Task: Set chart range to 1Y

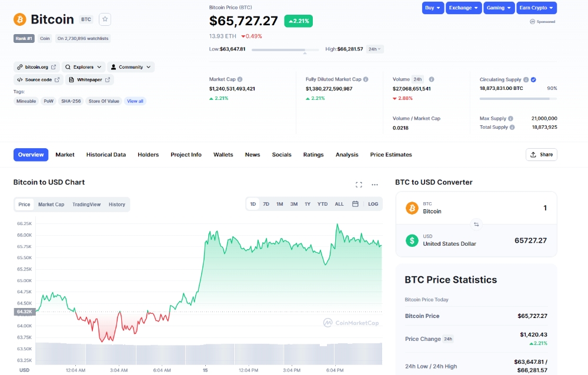Action: [308, 204]
